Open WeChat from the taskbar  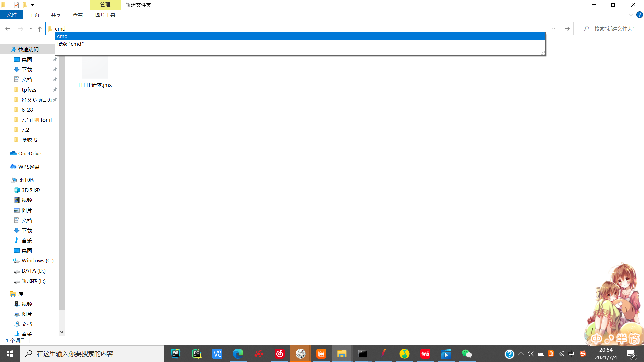pos(467,354)
